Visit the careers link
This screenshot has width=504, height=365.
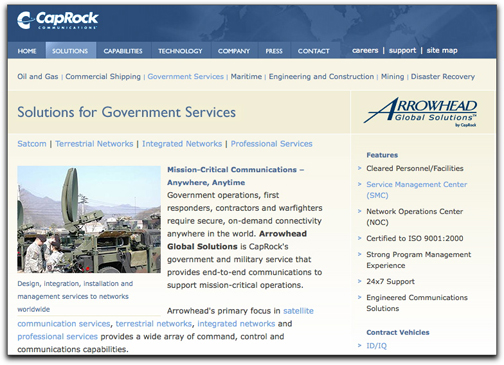(x=365, y=50)
